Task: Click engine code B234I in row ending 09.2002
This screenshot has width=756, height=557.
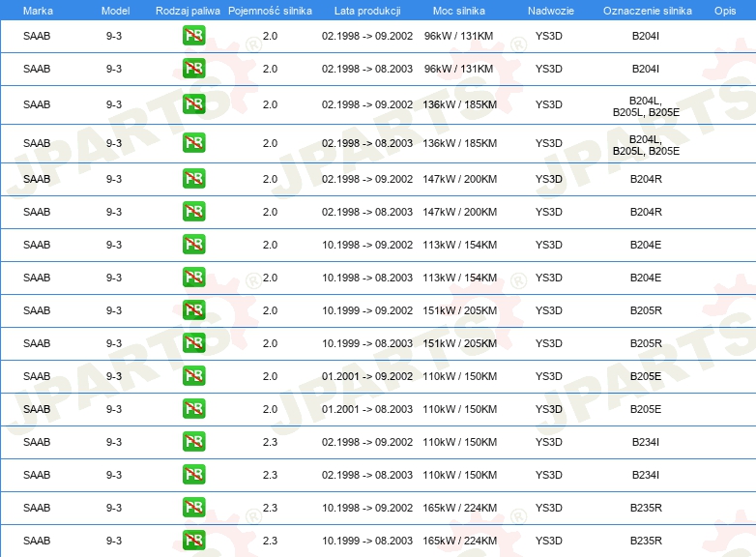Action: coord(646,442)
